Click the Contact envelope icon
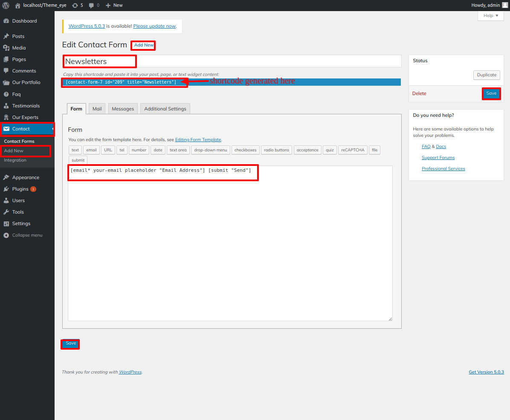Screen dimensions: 510x420 [6, 129]
